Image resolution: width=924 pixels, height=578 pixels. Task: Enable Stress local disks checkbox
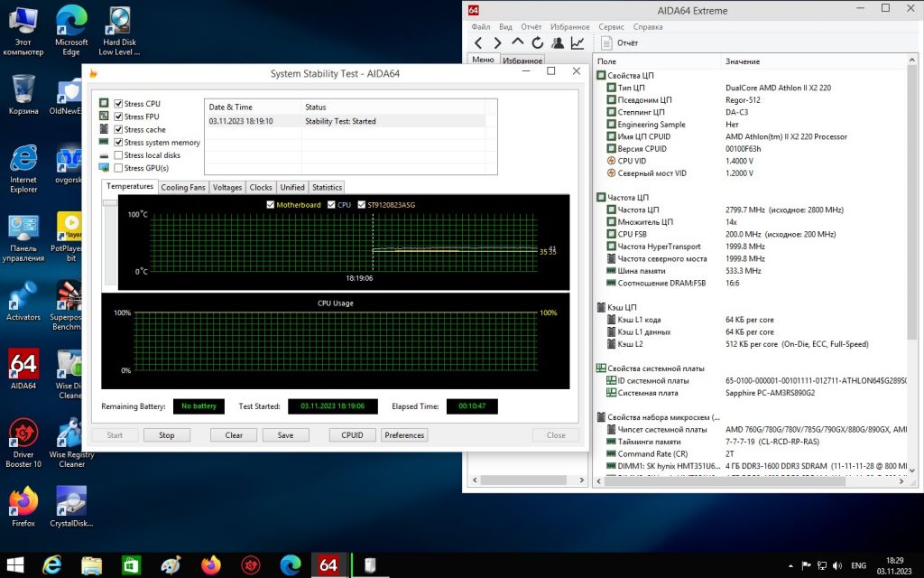118,155
